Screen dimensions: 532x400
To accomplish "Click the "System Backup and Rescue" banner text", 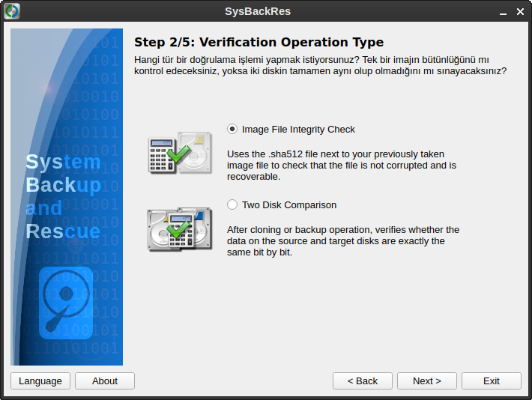I will (63, 196).
